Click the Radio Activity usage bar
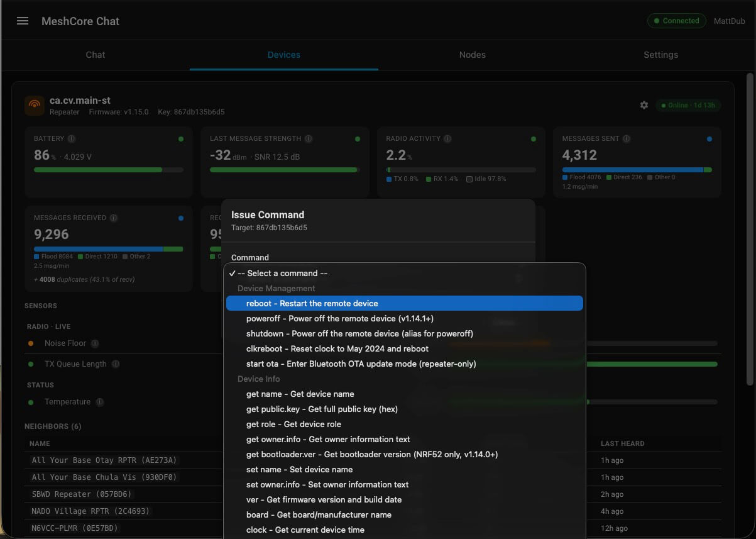 (x=461, y=170)
